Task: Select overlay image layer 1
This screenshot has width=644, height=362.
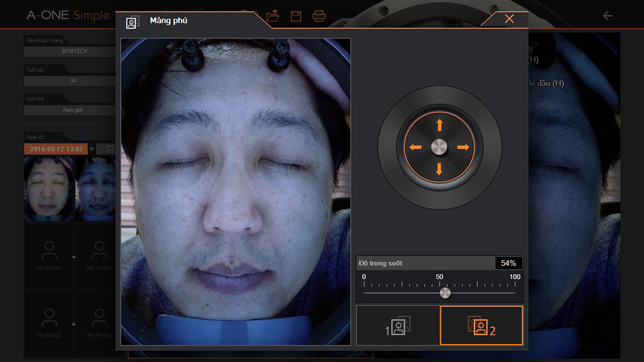Action: click(x=398, y=326)
